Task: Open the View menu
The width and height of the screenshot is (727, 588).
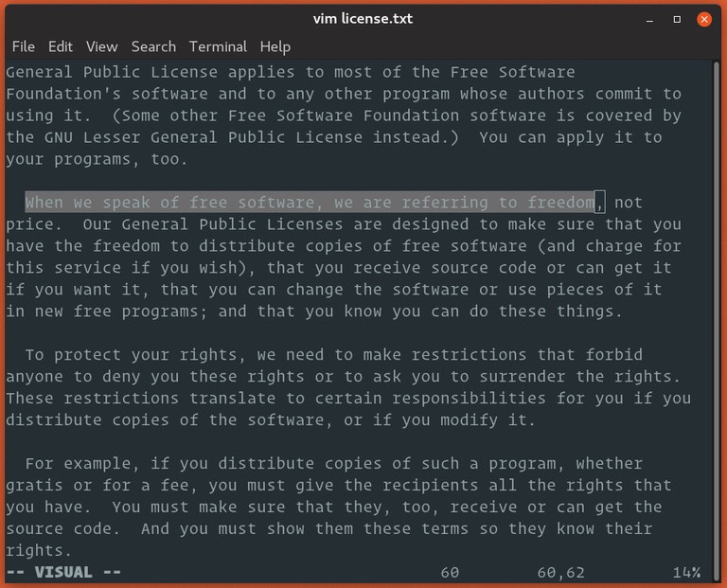Action: tap(101, 46)
